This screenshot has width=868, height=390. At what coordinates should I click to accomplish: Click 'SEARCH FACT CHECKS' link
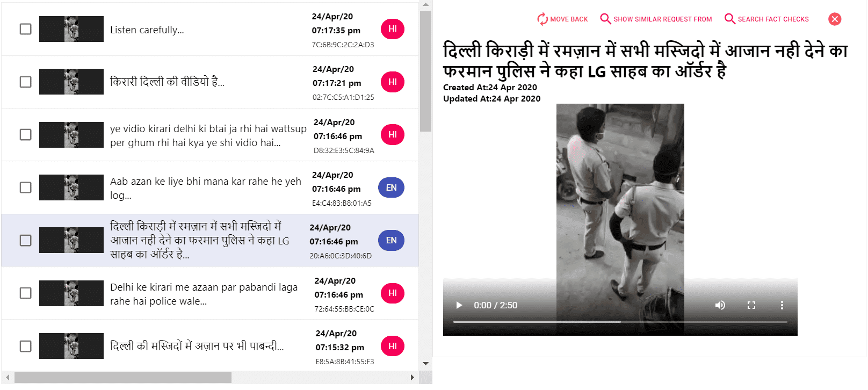pos(773,19)
